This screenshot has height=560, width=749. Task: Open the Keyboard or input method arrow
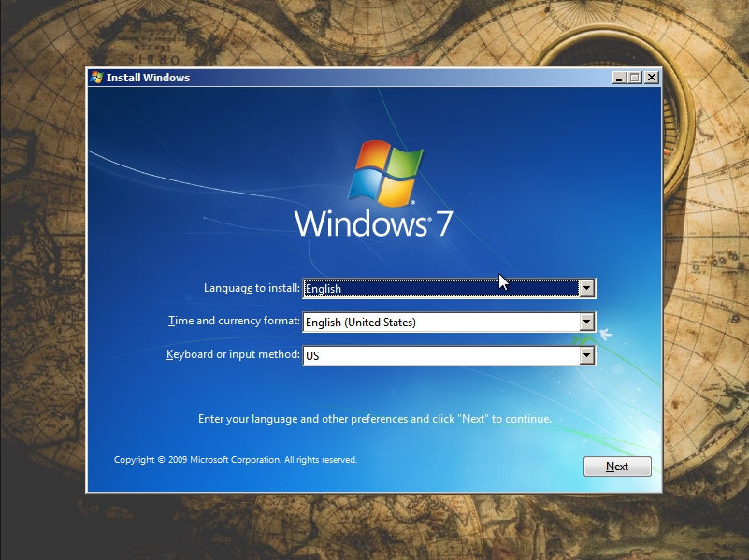[586, 355]
